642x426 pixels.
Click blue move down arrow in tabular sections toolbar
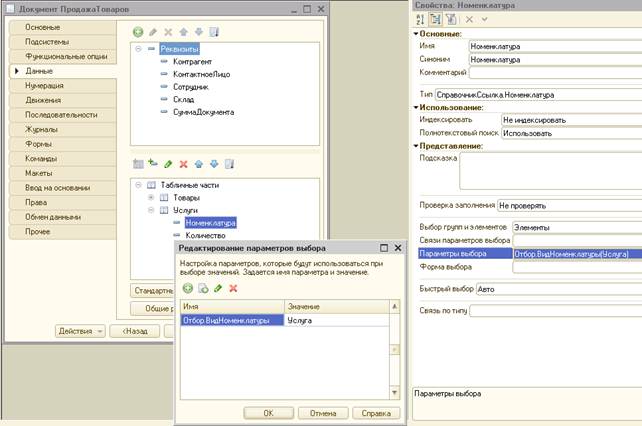coord(214,164)
